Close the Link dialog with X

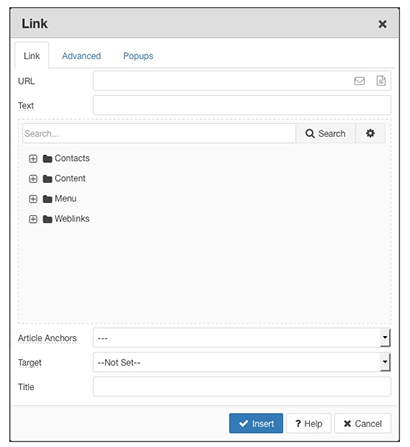pos(383,24)
